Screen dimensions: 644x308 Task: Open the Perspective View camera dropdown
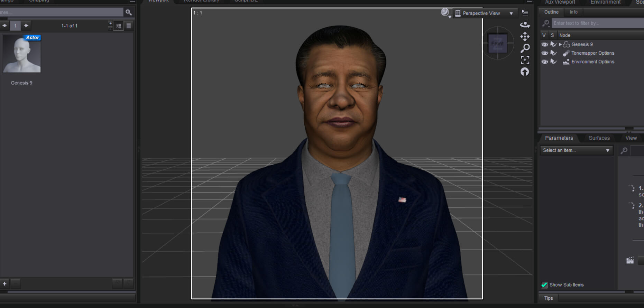pos(486,13)
